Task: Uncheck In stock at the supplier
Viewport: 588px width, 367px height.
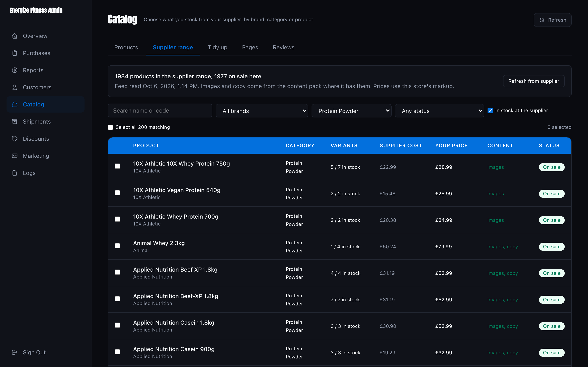Action: [490, 111]
